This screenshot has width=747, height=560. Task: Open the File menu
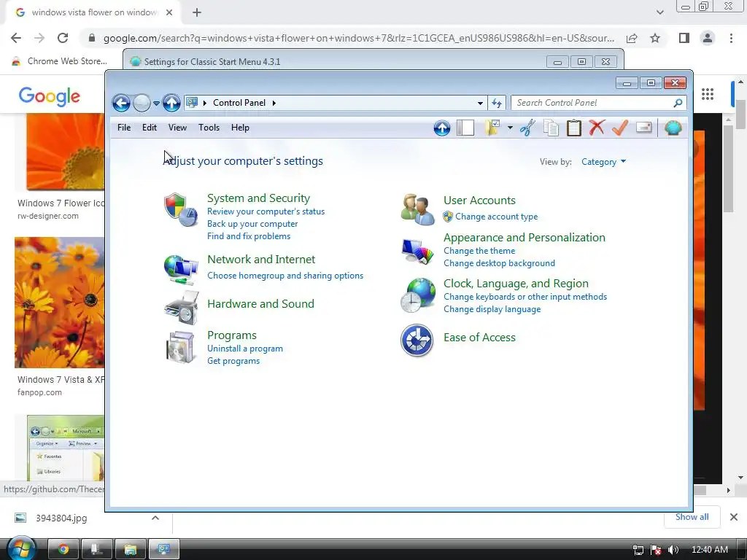124,128
